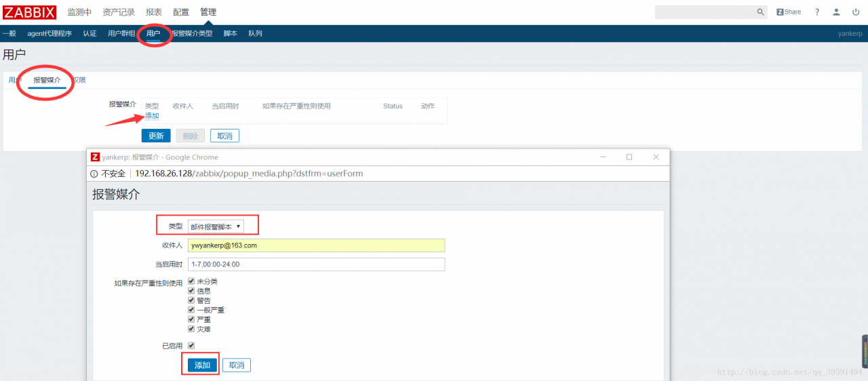Open the Zabbix Share link
Image resolution: width=868 pixels, height=381 pixels.
[789, 12]
